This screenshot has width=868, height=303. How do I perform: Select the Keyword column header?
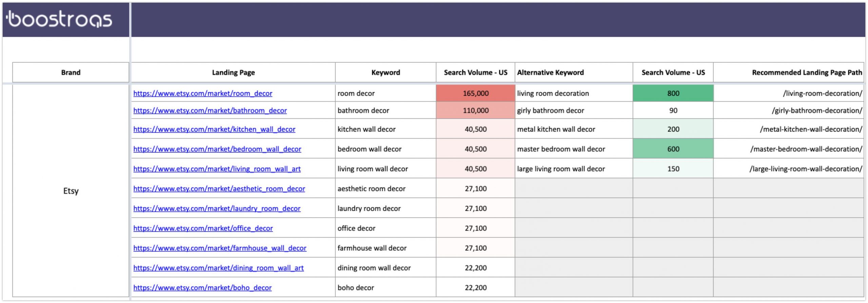tap(386, 72)
